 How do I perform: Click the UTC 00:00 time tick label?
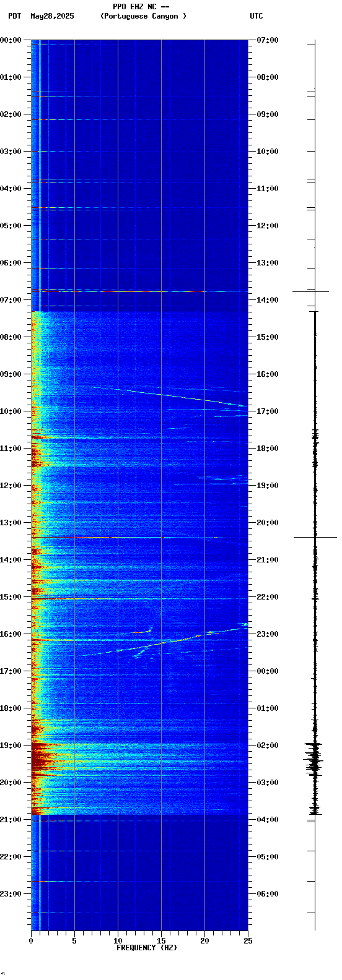(268, 671)
